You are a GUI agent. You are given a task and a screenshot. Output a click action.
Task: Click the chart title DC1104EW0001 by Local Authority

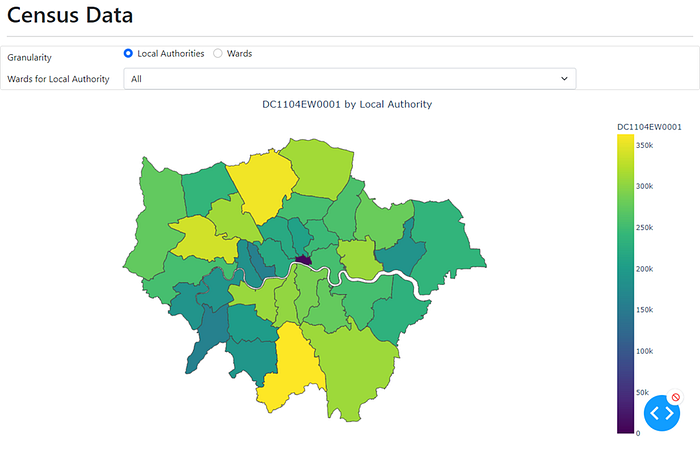click(347, 104)
